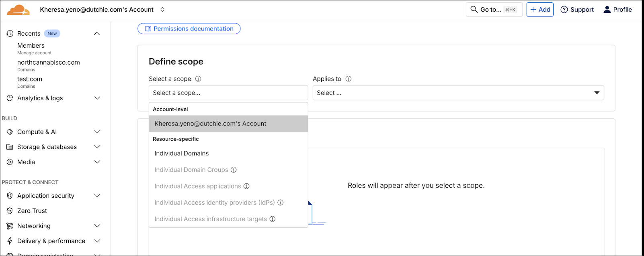Screen dimensions: 644x256
Task: Click Individual Access infrastructure targets option
Action: 228,219
